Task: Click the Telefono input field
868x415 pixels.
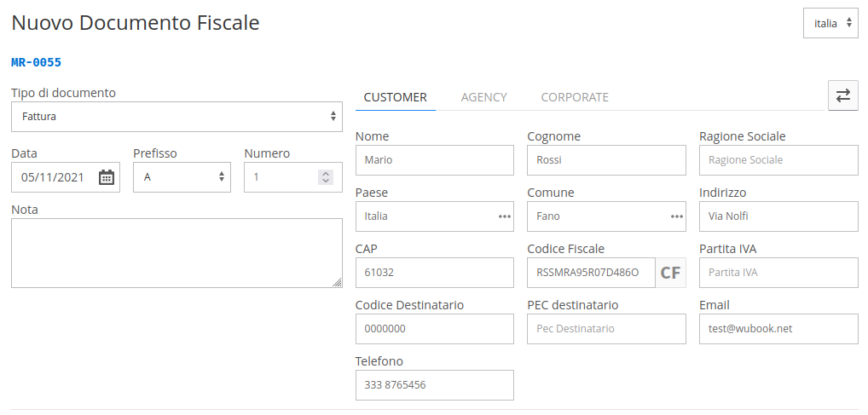Action: tap(435, 385)
